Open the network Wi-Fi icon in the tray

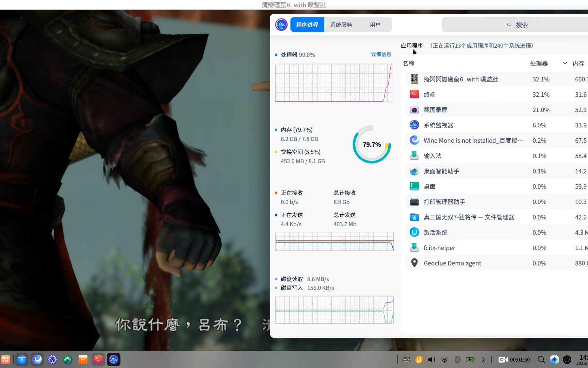[444, 359]
